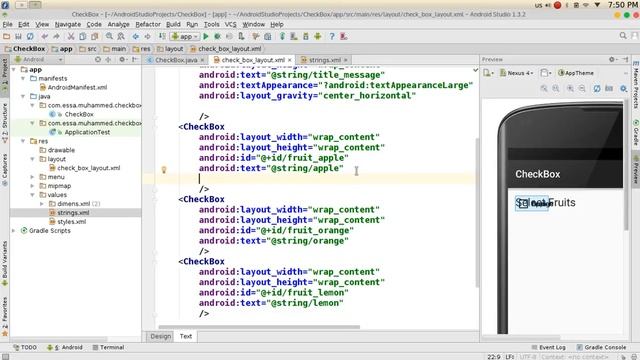Open Preview panel gear settings
This screenshot has height=360, width=640.
point(612,60)
